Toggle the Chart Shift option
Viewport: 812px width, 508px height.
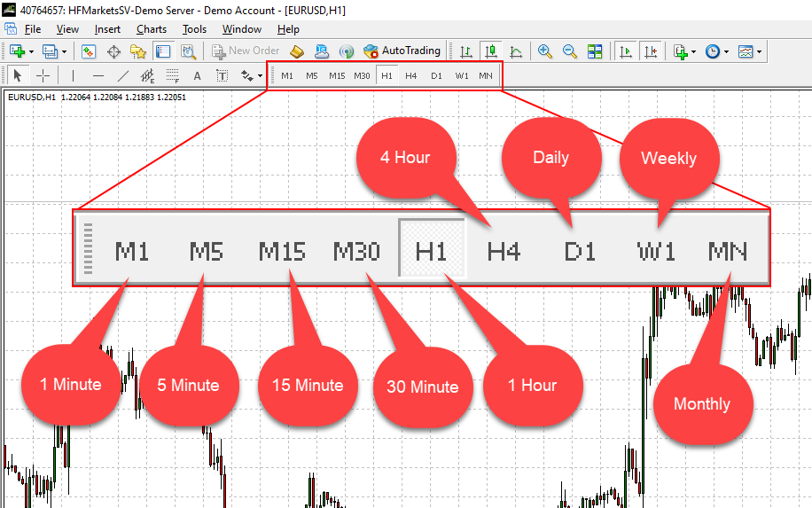[652, 51]
